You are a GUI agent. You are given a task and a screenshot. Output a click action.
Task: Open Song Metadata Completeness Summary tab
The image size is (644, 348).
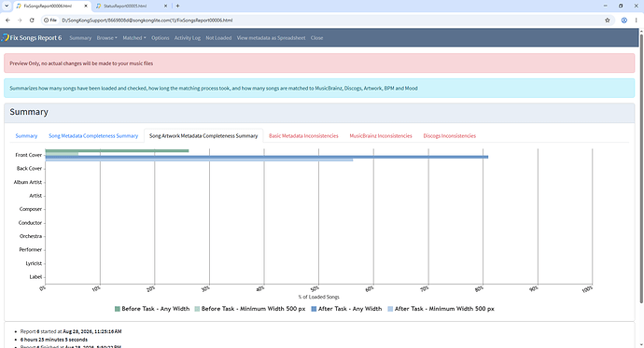tap(93, 136)
